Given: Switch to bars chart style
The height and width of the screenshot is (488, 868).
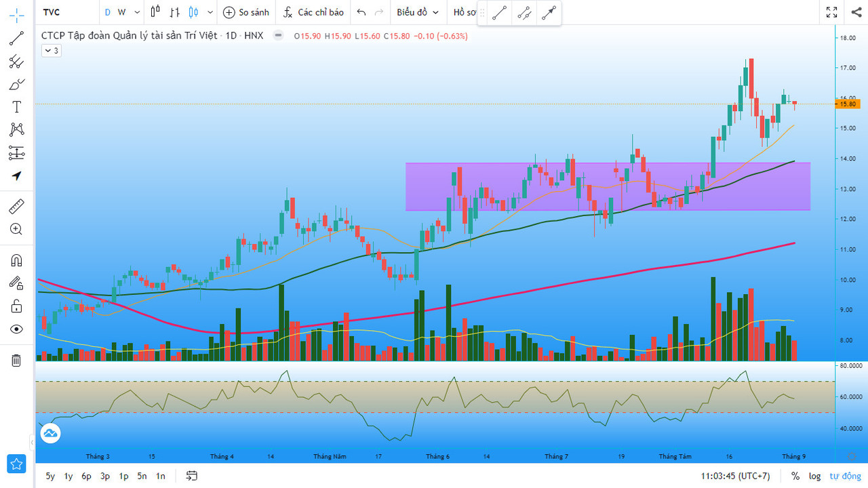Looking at the screenshot, I should pos(175,12).
